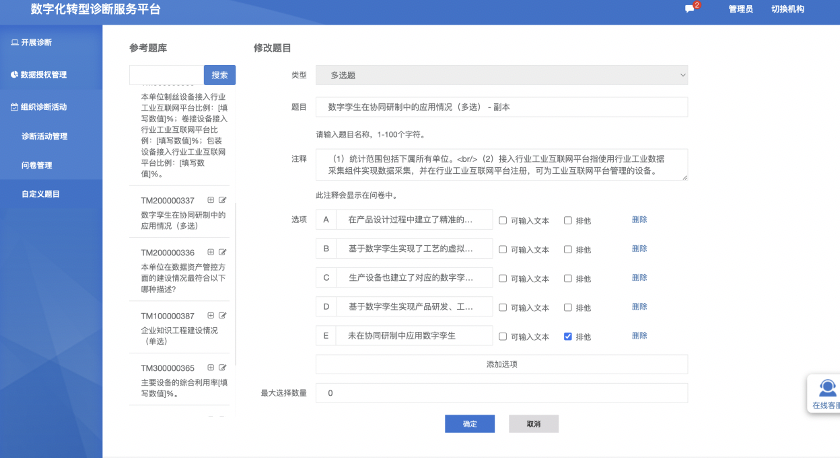Check 排他 for option A
Image resolution: width=840 pixels, height=458 pixels.
point(568,220)
